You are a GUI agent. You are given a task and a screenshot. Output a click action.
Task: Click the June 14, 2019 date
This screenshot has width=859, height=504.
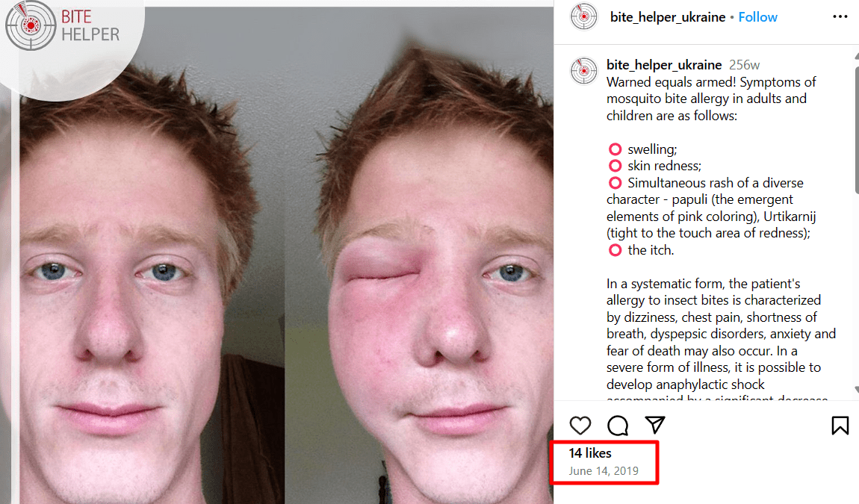(x=603, y=471)
